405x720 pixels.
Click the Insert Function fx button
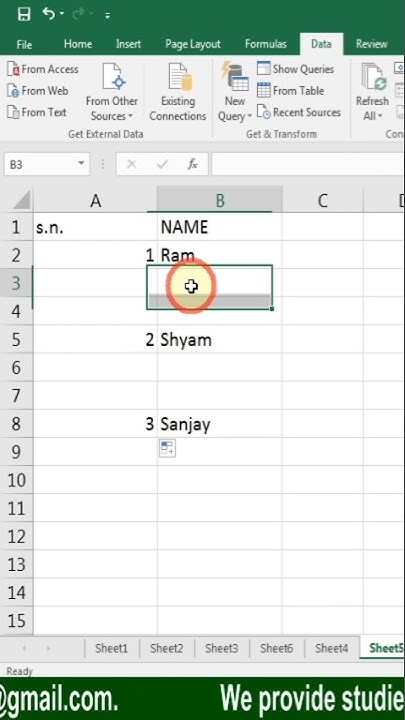(x=192, y=164)
